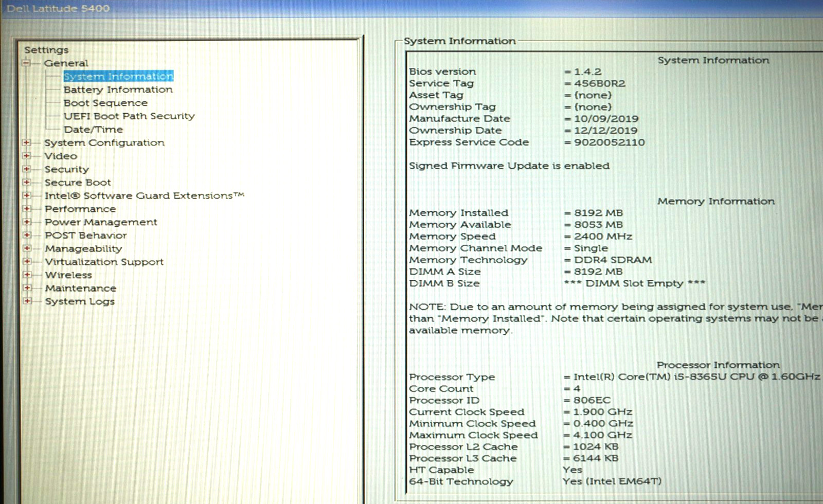Select System Information in the tree

coord(118,76)
